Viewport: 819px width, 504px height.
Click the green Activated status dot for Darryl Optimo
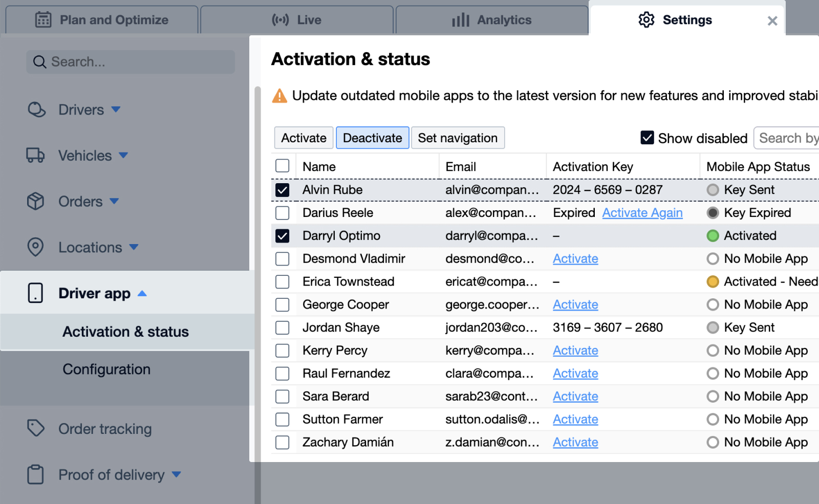pos(713,236)
